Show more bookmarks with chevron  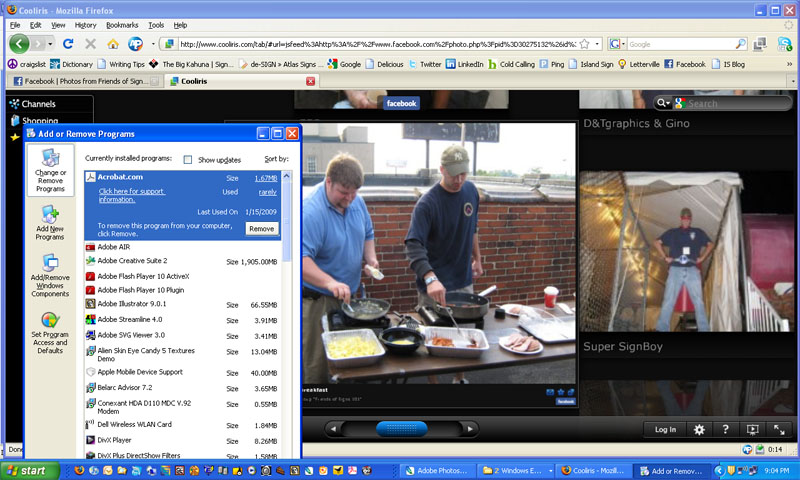click(x=789, y=64)
